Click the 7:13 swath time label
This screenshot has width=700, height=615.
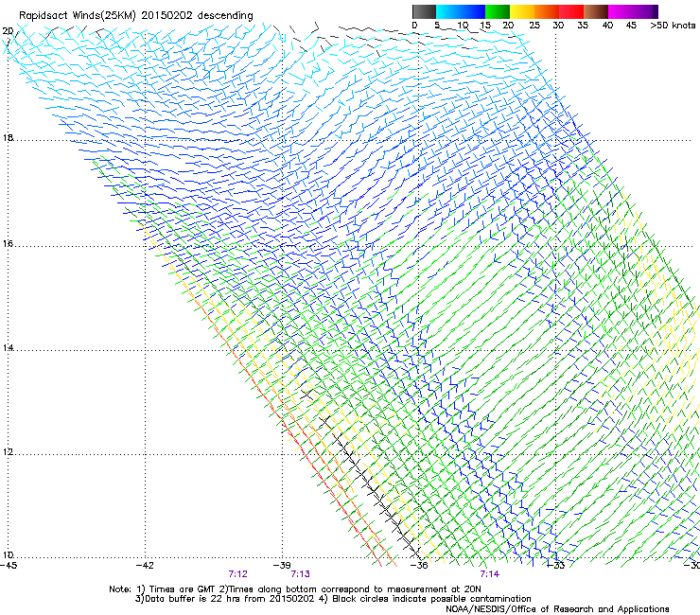tap(301, 574)
